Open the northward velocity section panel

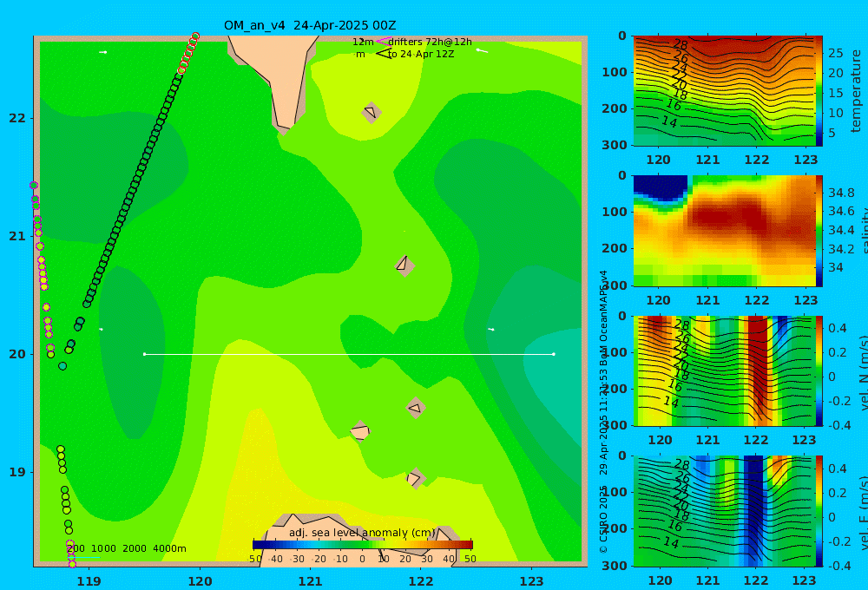tap(724, 370)
